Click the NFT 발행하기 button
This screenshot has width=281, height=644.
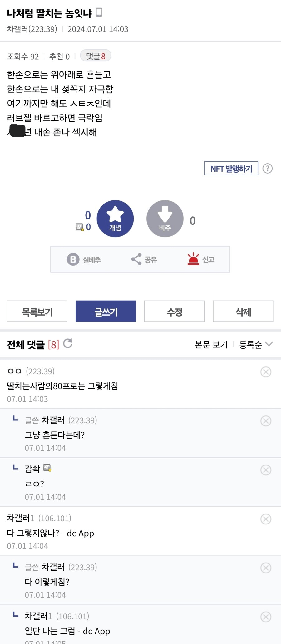(231, 168)
